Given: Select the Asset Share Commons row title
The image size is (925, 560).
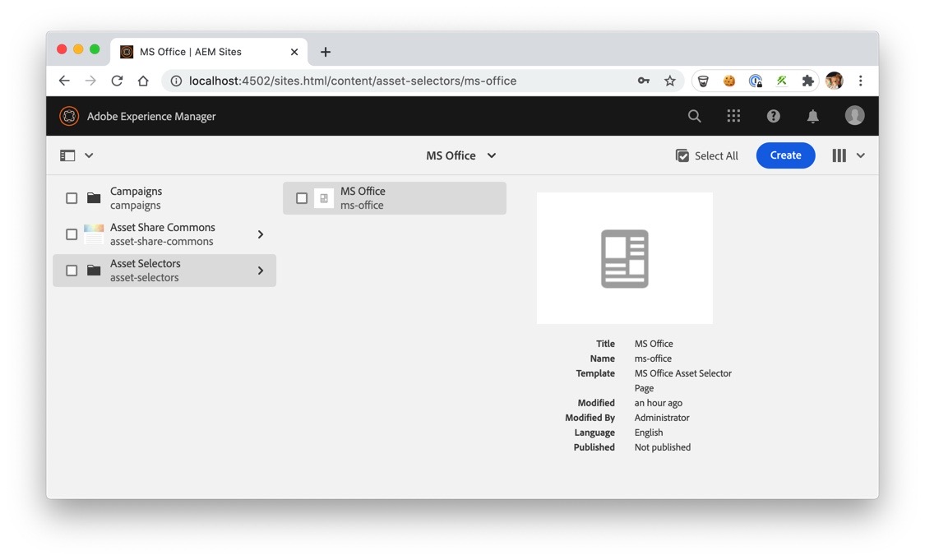Looking at the screenshot, I should click(x=163, y=227).
